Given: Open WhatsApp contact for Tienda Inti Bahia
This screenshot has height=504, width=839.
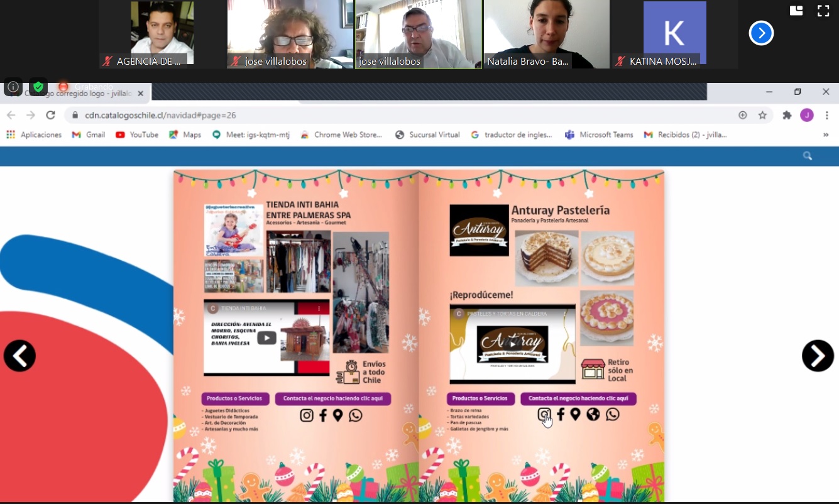Looking at the screenshot, I should tap(356, 415).
